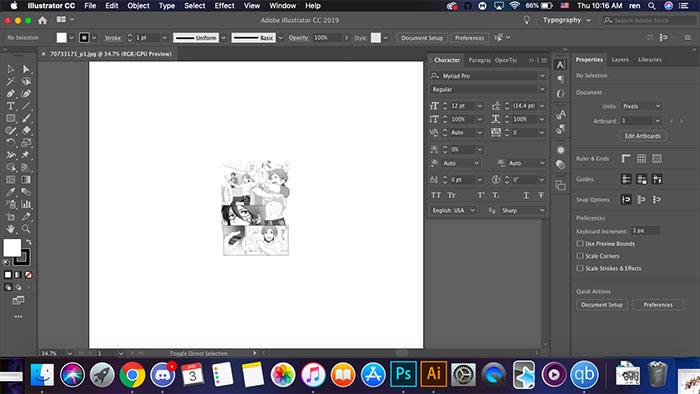Click the Home icon in app bar
The width and height of the screenshot is (700, 394).
tap(42, 20)
